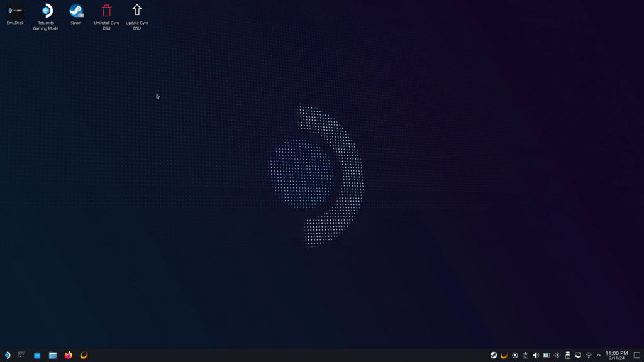Screen dimensions: 644x362
Task: Select the Steam desktop icon
Action: [x=76, y=11]
